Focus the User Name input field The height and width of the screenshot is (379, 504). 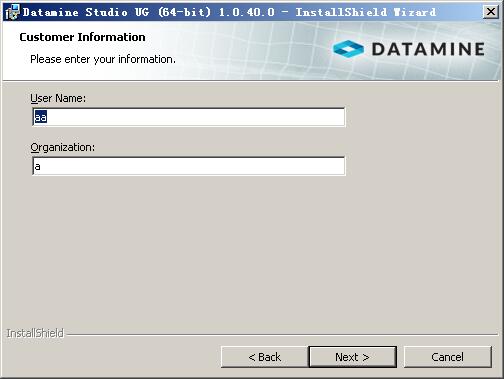coord(189,117)
